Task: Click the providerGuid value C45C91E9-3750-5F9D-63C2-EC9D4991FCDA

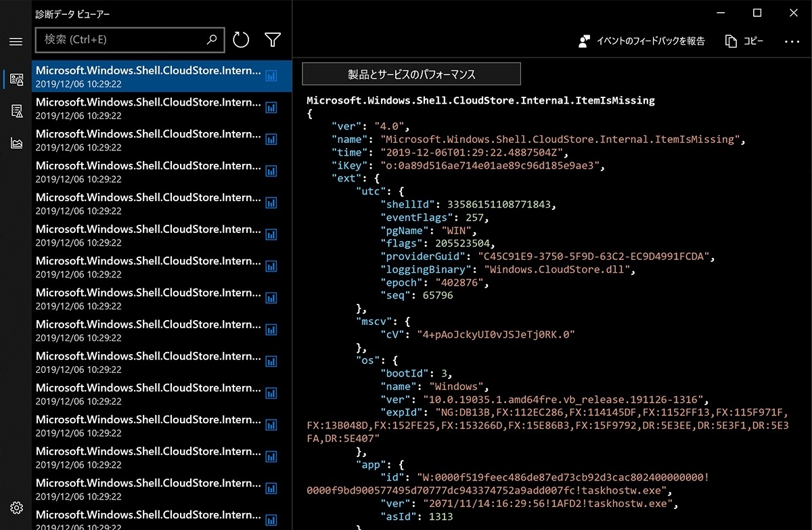Action: pyautogui.click(x=593, y=257)
